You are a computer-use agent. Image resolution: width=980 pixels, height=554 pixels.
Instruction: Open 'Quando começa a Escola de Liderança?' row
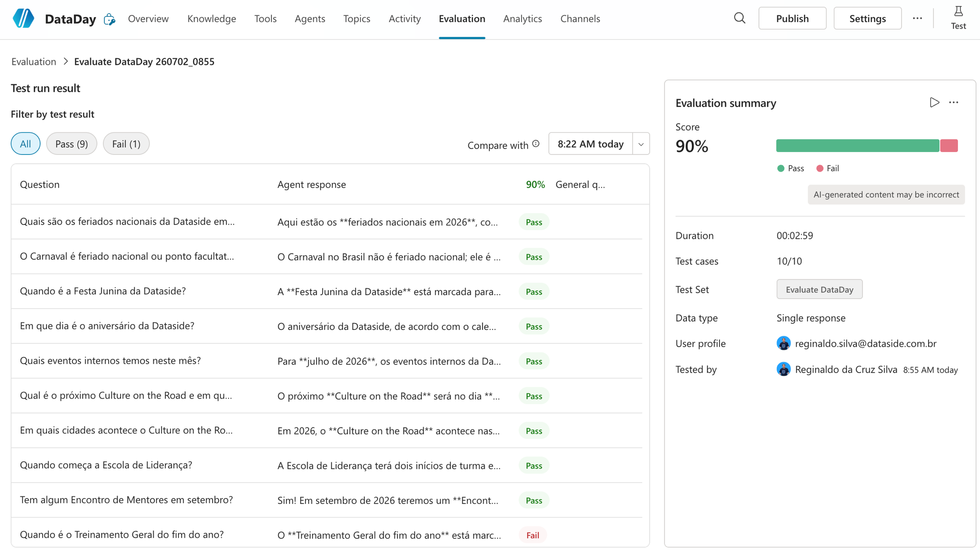(x=327, y=465)
